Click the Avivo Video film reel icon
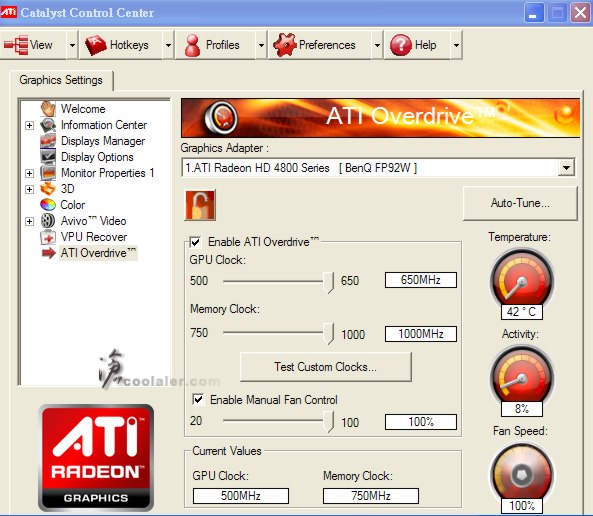593x516 pixels. click(48, 221)
